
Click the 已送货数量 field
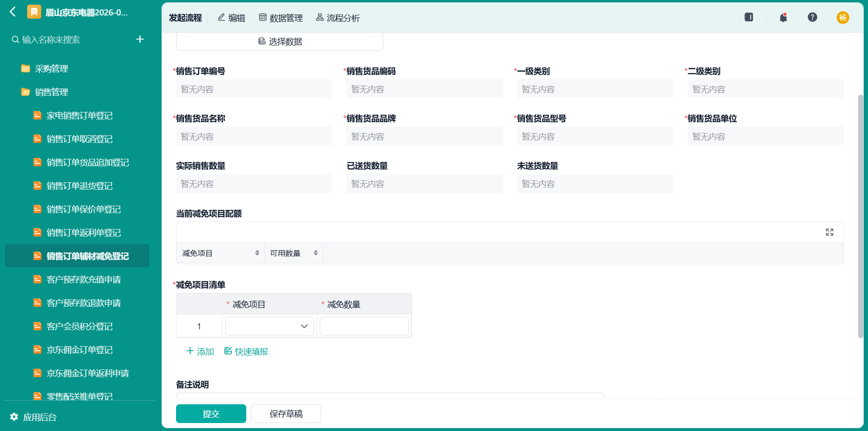coord(425,184)
